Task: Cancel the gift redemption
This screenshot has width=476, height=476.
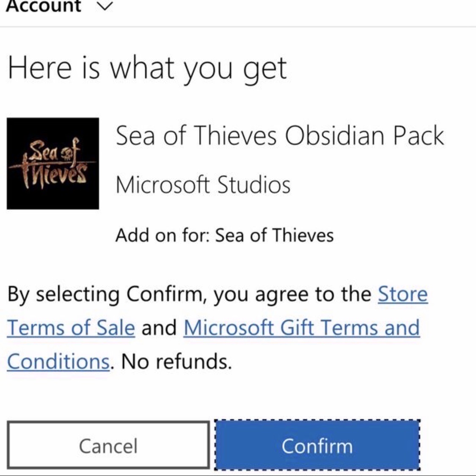Action: (108, 445)
